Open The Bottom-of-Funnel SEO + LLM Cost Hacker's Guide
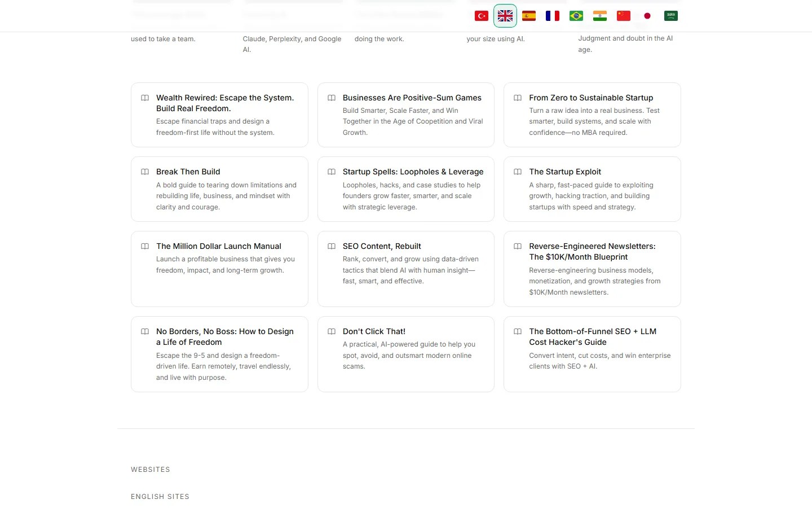The image size is (812, 508). [x=592, y=354]
